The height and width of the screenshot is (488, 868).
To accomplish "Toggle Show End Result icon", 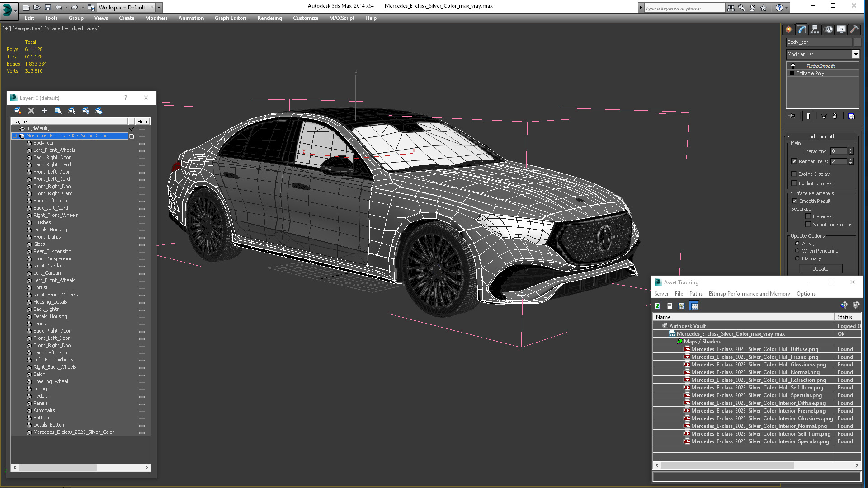I will click(808, 116).
